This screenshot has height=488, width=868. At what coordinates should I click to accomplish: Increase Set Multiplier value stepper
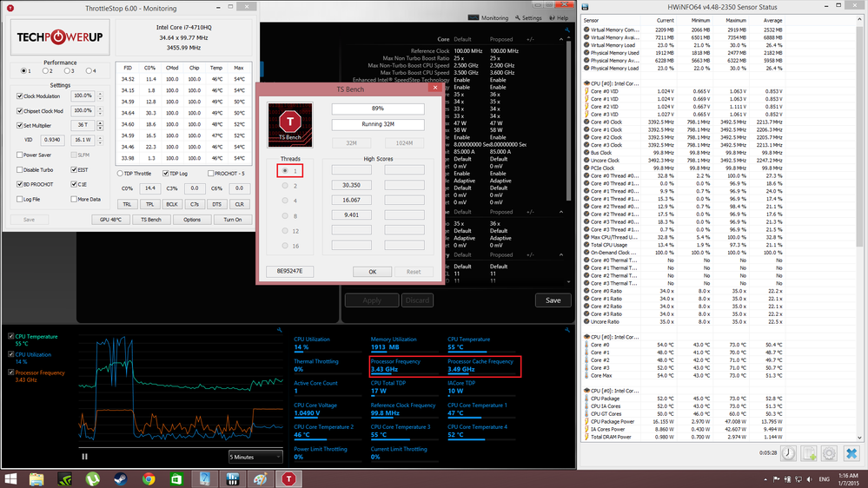point(100,122)
